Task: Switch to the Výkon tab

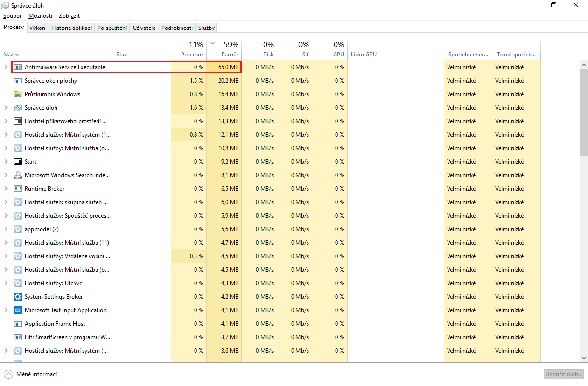Action: click(37, 28)
